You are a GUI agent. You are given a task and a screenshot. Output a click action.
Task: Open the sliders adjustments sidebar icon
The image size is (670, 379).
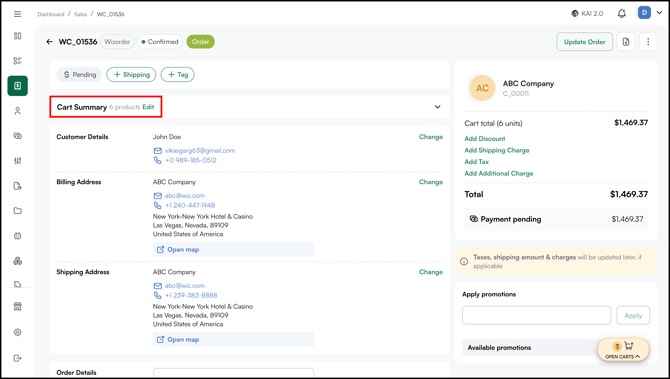tap(18, 161)
